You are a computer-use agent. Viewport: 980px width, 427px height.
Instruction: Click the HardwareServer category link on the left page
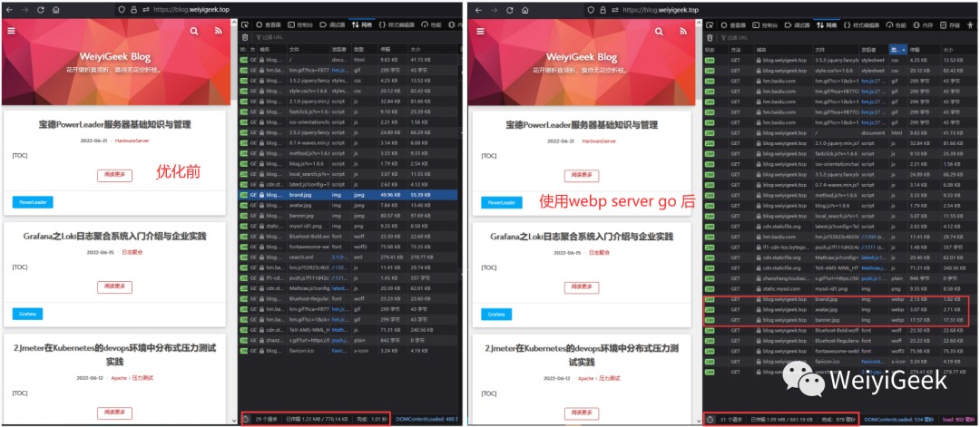click(x=132, y=141)
